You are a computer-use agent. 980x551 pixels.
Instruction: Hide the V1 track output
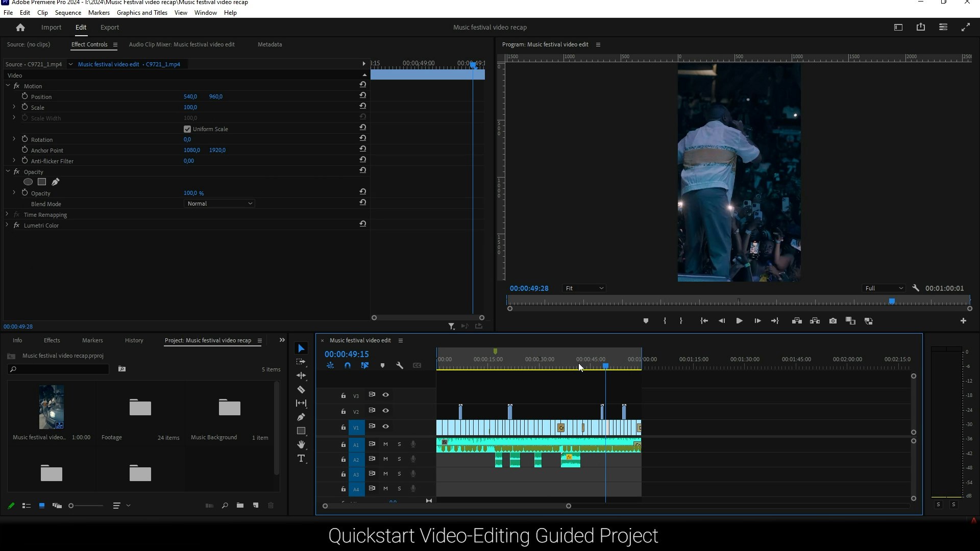(386, 427)
